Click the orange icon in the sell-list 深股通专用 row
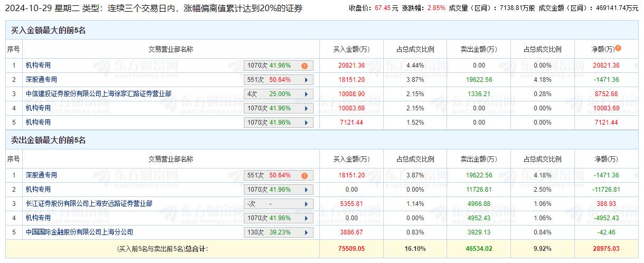 pyautogui.click(x=305, y=176)
